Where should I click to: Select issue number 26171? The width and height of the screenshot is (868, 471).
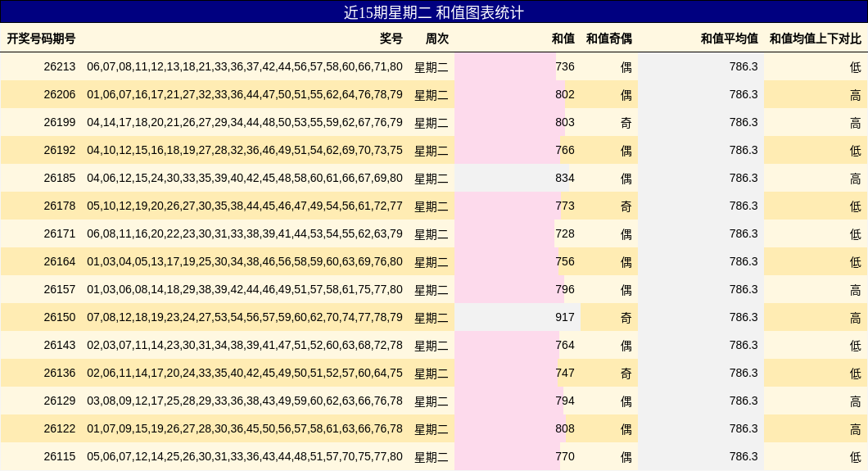[x=60, y=234]
